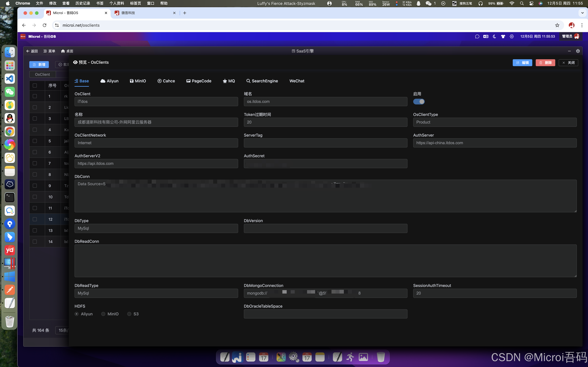Select the Aliyun HDFS radio button
Screen dimensions: 588x367
(x=77, y=314)
